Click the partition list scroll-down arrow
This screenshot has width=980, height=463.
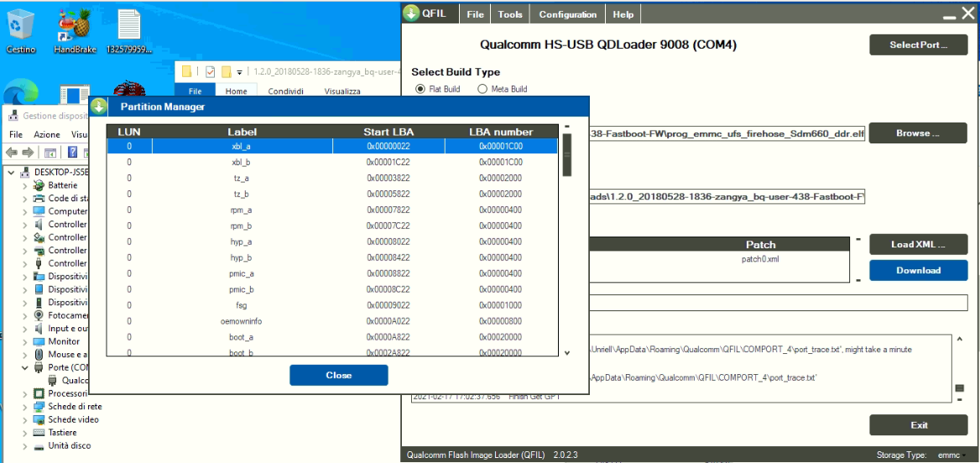click(567, 353)
